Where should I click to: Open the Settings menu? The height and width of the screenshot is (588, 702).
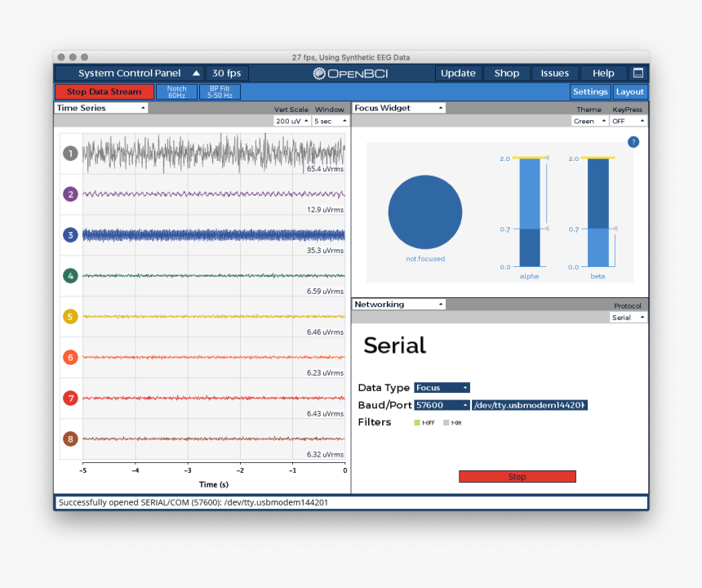pyautogui.click(x=590, y=91)
